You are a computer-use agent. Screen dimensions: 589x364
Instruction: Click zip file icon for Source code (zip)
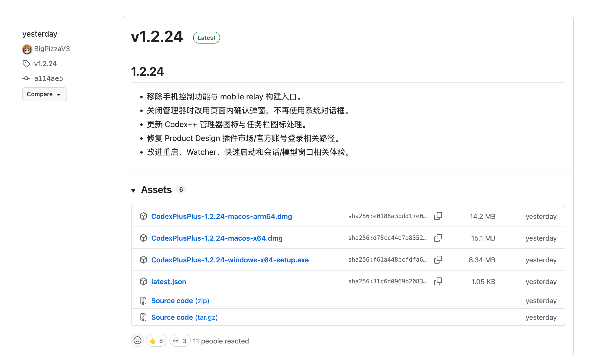pyautogui.click(x=143, y=301)
